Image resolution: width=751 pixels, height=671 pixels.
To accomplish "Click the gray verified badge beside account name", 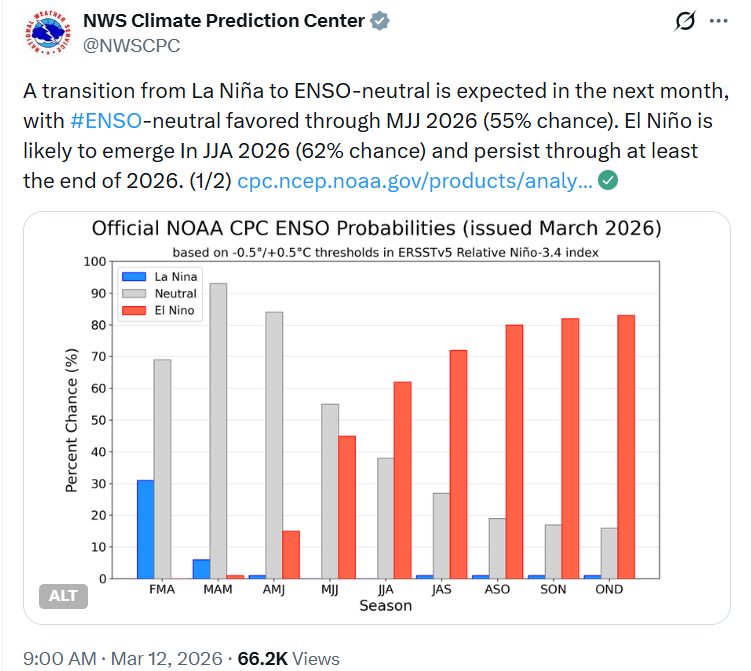I will tap(382, 21).
